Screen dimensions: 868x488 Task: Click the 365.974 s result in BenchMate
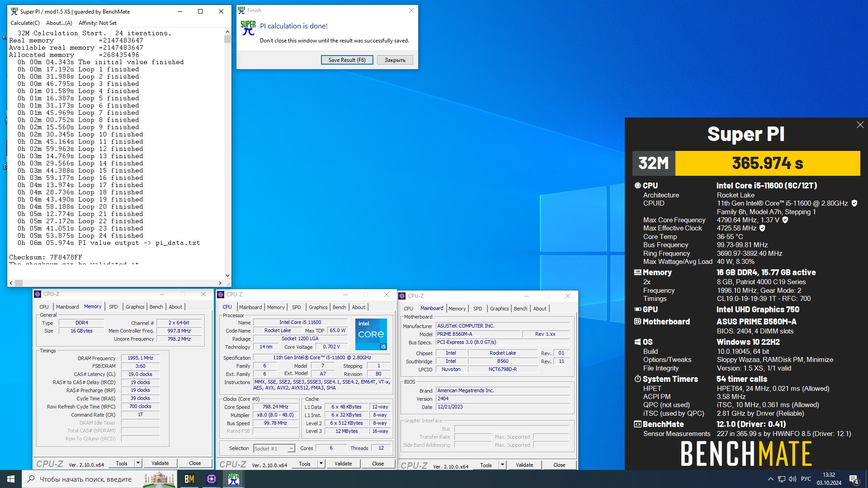pos(767,163)
